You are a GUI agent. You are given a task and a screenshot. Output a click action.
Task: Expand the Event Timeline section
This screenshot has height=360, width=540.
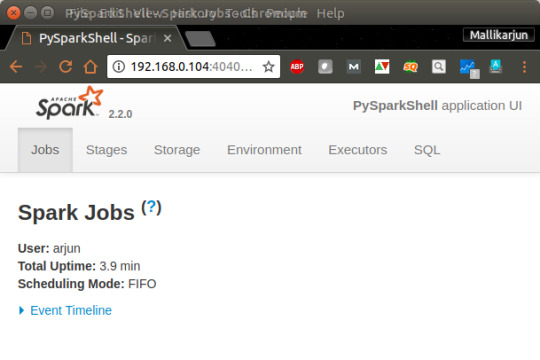click(x=65, y=310)
